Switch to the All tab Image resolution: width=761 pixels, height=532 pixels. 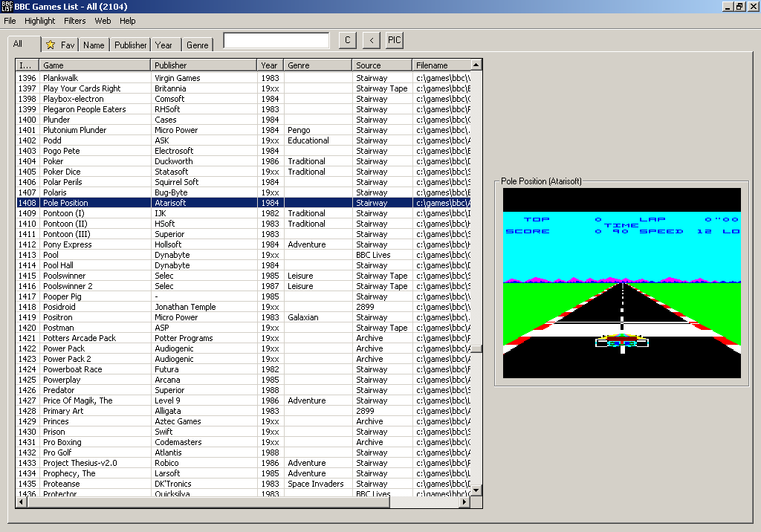24,44
